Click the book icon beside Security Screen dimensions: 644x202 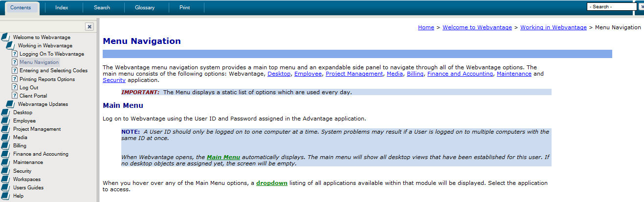(x=5, y=171)
